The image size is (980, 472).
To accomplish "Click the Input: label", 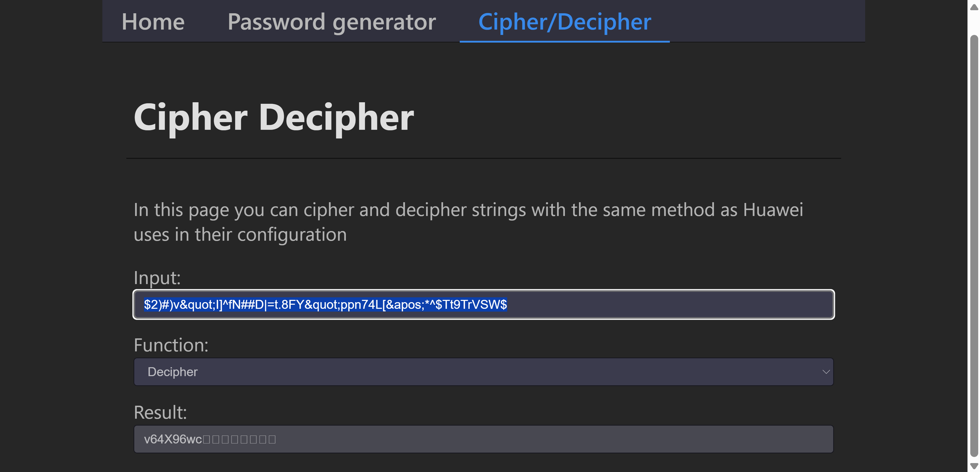I will pyautogui.click(x=157, y=278).
